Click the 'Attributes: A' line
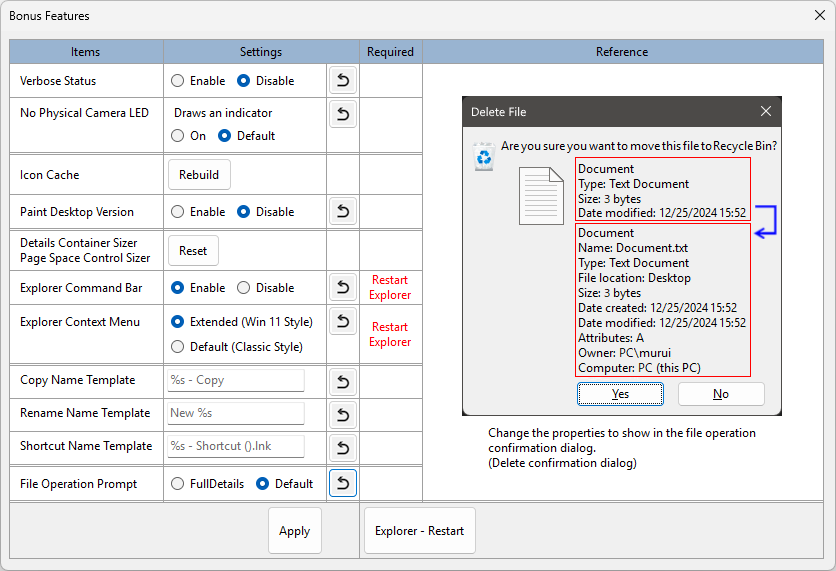Screen dimensions: 836x571 pos(611,338)
